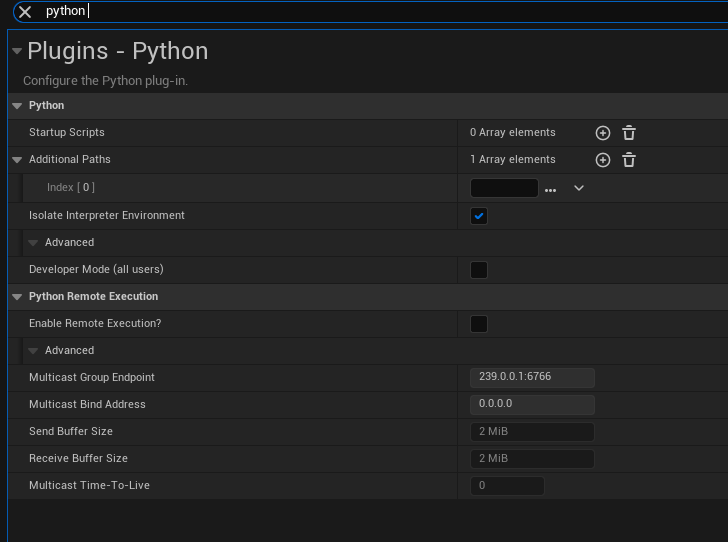Select the Enable Remote Execution? label

point(95,323)
